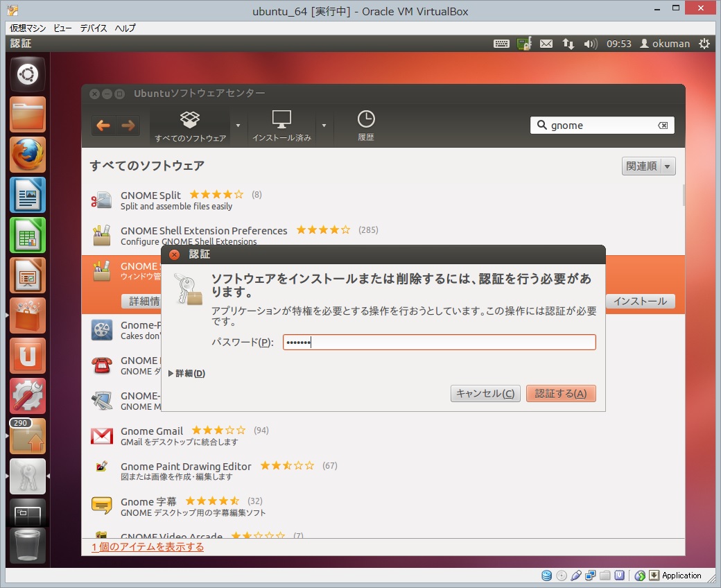Open the 履歴 history view
The image size is (721, 588).
point(366,126)
